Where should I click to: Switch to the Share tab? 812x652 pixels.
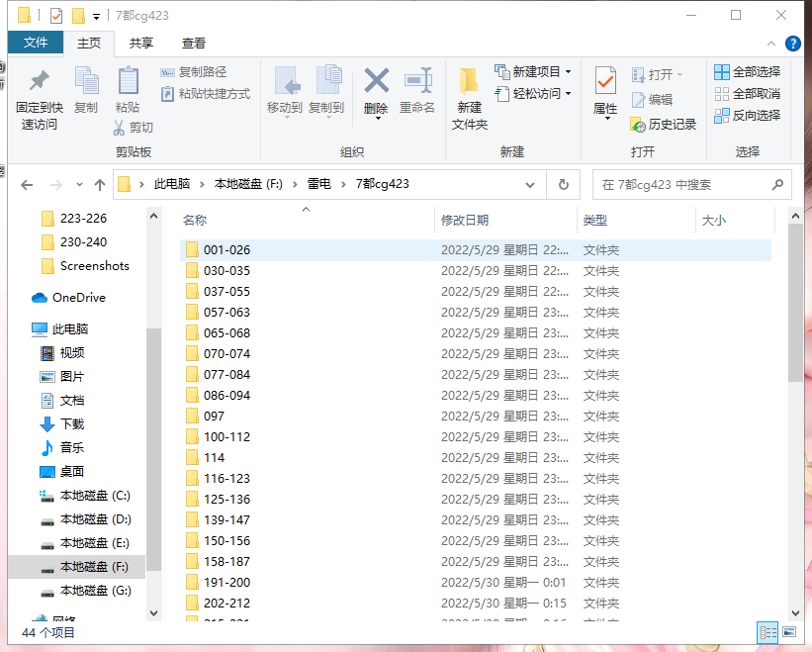coord(141,44)
